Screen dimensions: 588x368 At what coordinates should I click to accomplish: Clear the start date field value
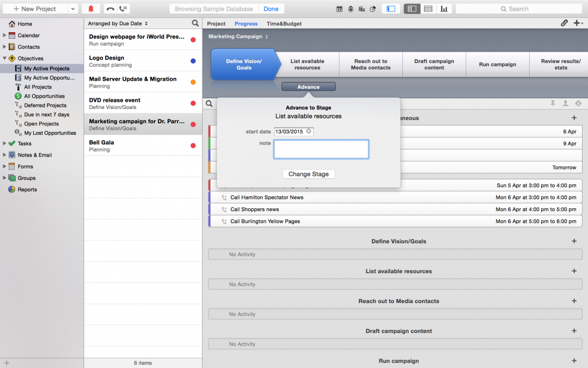pyautogui.click(x=309, y=131)
